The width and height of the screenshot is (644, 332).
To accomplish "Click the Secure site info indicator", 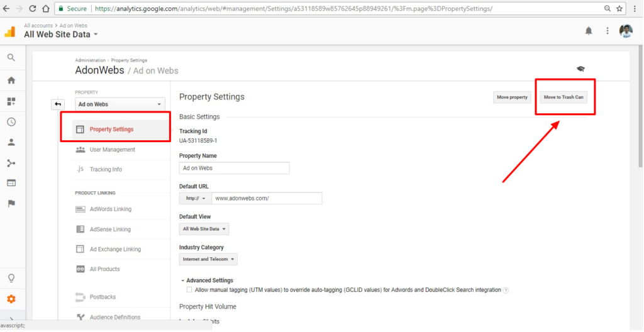I will (72, 8).
